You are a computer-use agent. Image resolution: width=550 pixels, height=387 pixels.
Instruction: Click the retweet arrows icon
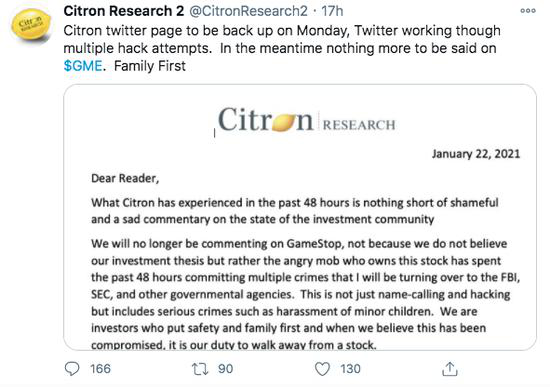(x=200, y=369)
